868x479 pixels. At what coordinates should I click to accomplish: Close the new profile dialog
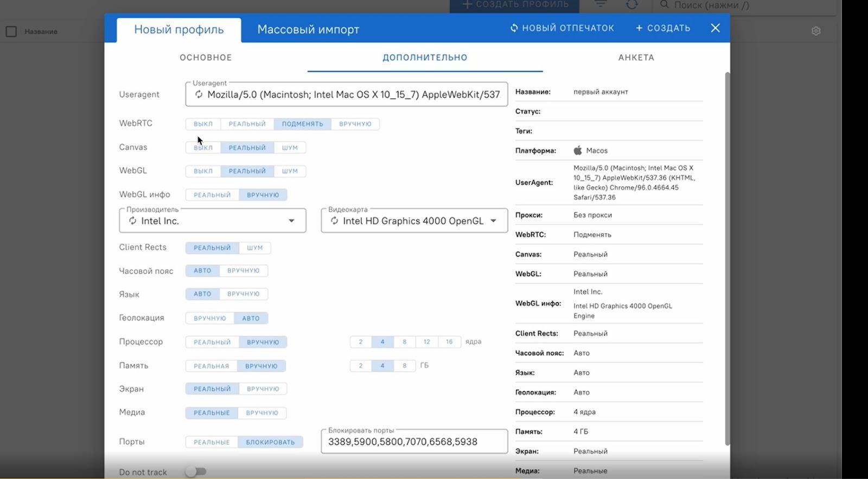(716, 28)
